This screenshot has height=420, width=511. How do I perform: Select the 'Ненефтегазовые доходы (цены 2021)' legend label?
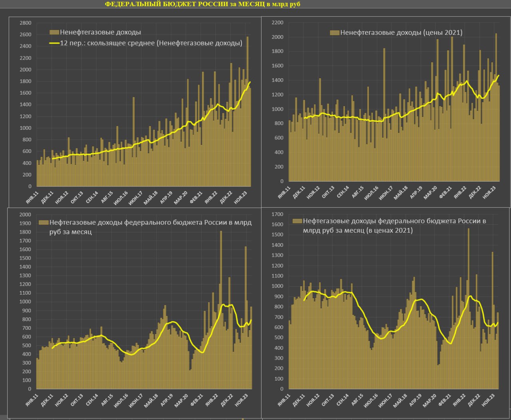[x=401, y=33]
